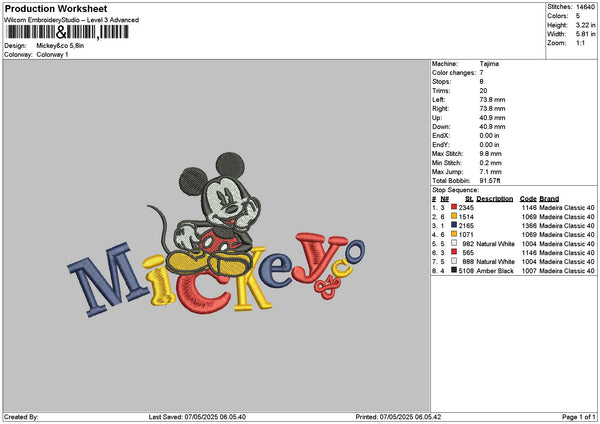The image size is (600, 424).
Task: Select the design name 'Mickey&co 5,8in'
Action: click(x=60, y=46)
